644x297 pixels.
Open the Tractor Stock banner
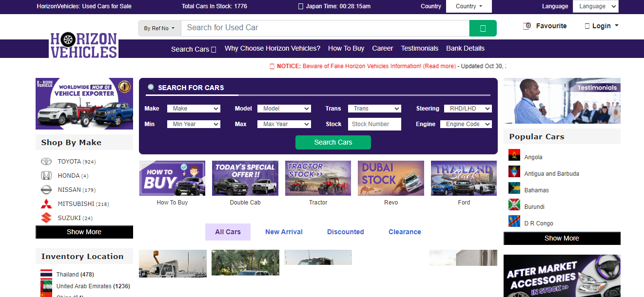pos(318,178)
